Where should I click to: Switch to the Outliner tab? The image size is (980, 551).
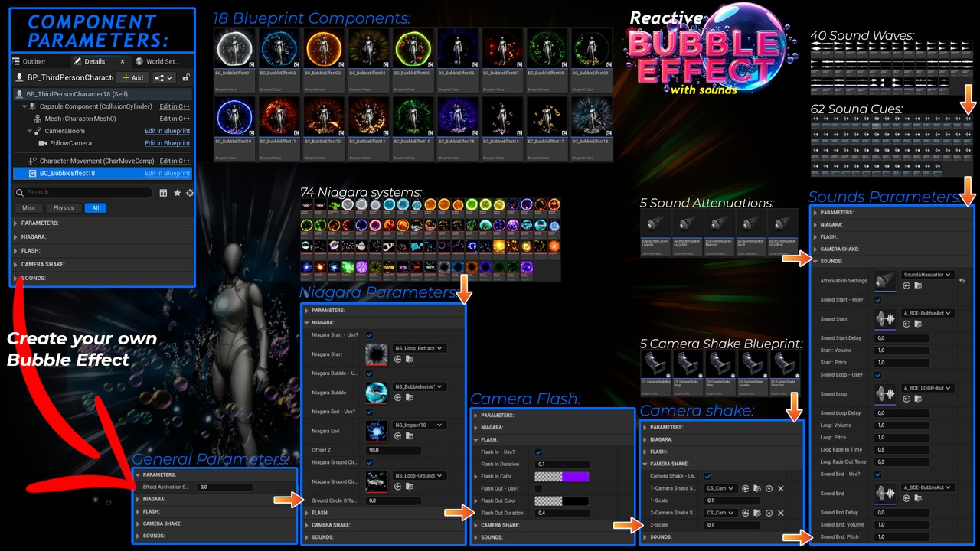click(x=29, y=61)
